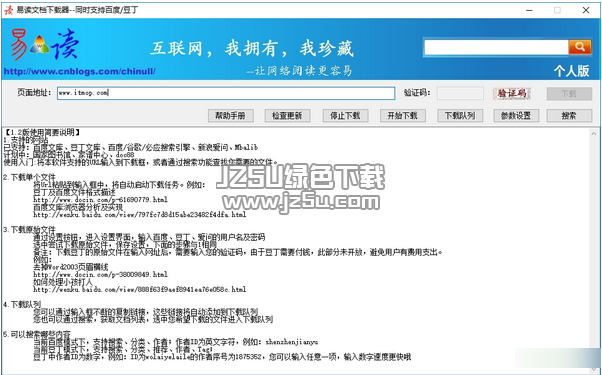Click the 验证码 code input field

coord(460,93)
